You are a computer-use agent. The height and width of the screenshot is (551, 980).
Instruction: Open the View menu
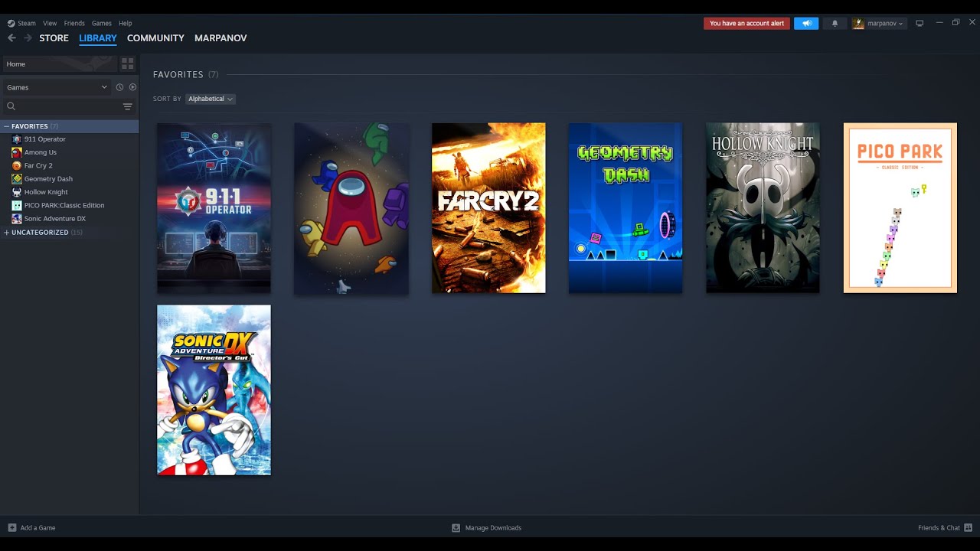[50, 23]
